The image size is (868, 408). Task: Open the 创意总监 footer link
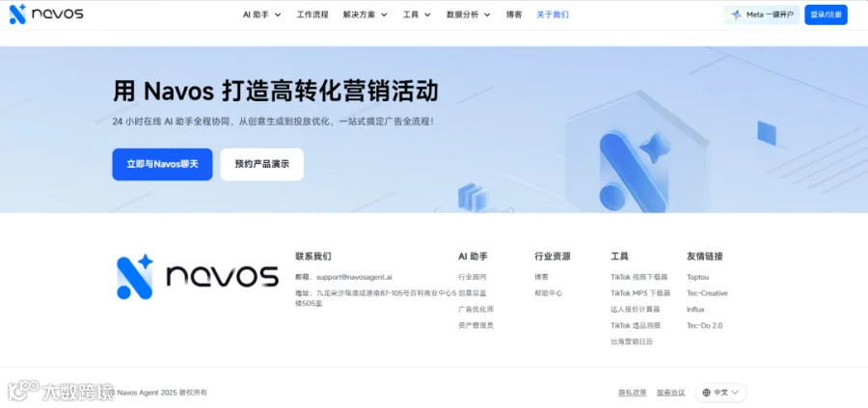click(x=473, y=293)
